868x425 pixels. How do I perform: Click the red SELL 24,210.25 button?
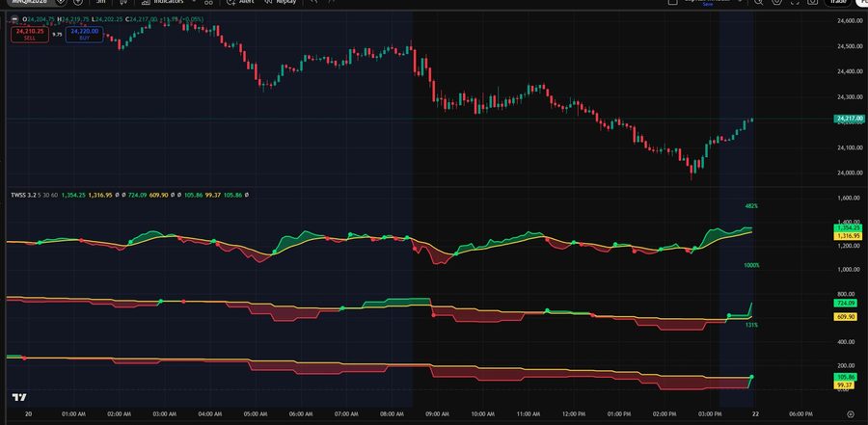(x=30, y=35)
